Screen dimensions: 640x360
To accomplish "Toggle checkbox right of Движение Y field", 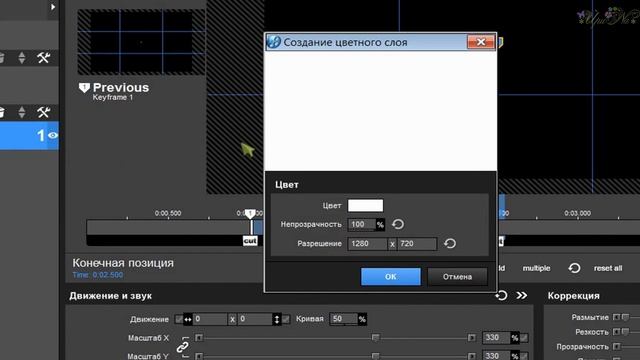I will (286, 319).
